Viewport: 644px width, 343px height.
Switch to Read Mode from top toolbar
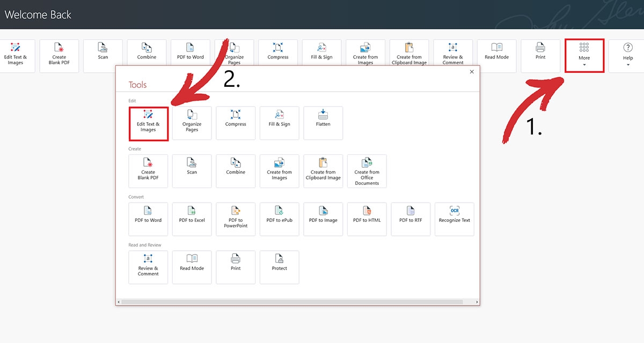click(497, 56)
